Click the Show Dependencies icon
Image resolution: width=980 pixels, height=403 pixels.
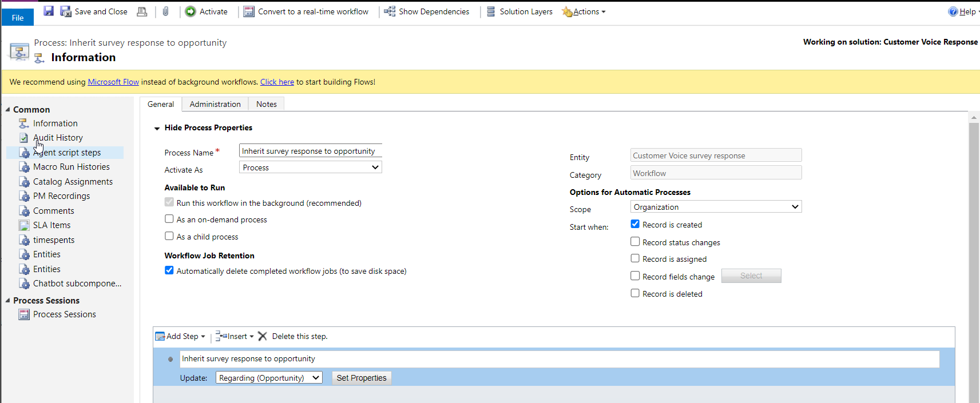390,11
